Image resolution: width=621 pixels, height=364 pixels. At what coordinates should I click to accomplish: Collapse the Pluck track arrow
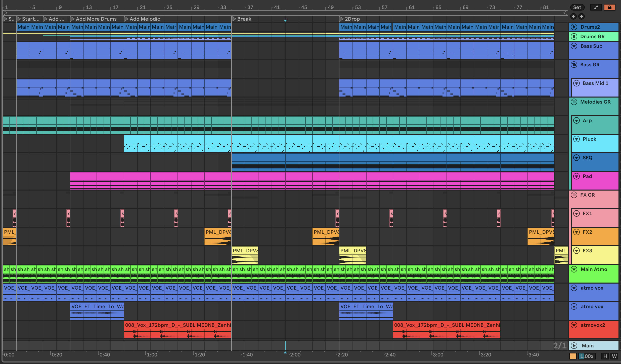[576, 139]
